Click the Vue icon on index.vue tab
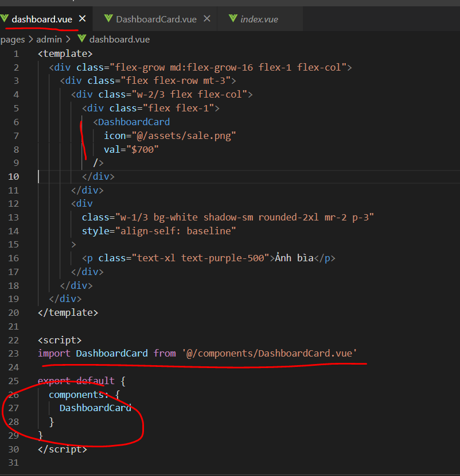 click(233, 19)
